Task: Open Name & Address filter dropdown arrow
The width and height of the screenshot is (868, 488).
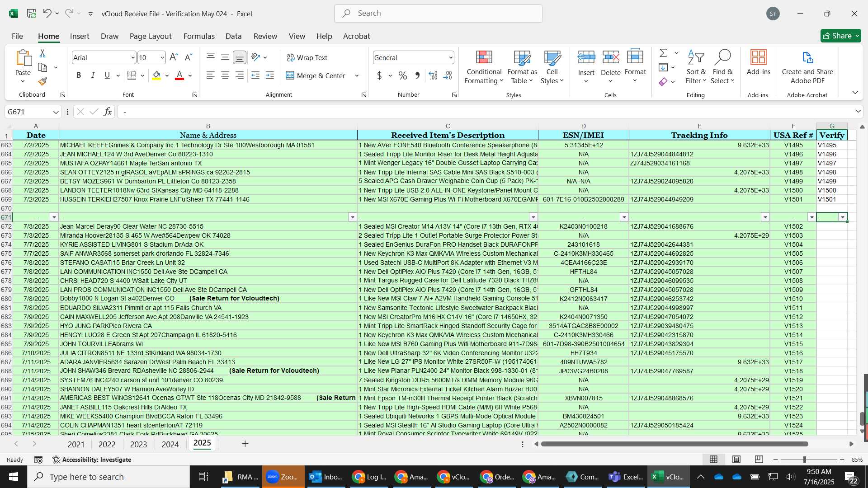Action: [x=353, y=217]
